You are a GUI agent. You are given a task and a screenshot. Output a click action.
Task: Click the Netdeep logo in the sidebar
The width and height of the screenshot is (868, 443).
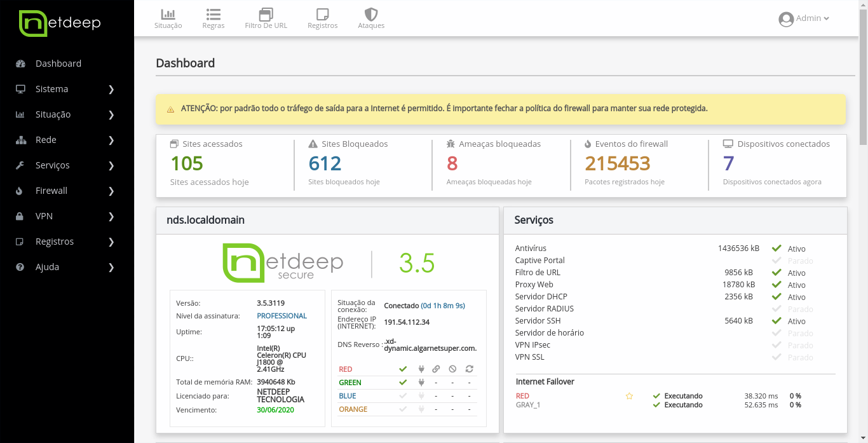[60, 24]
